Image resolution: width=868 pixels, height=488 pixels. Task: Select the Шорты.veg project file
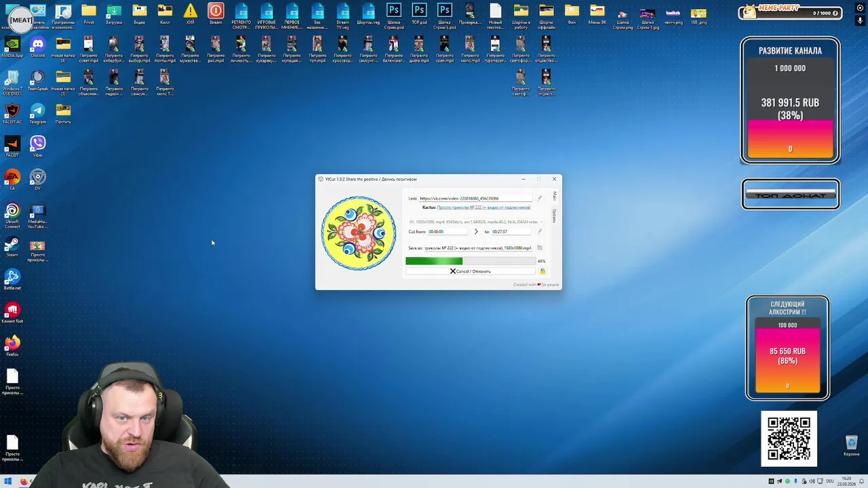(x=368, y=14)
